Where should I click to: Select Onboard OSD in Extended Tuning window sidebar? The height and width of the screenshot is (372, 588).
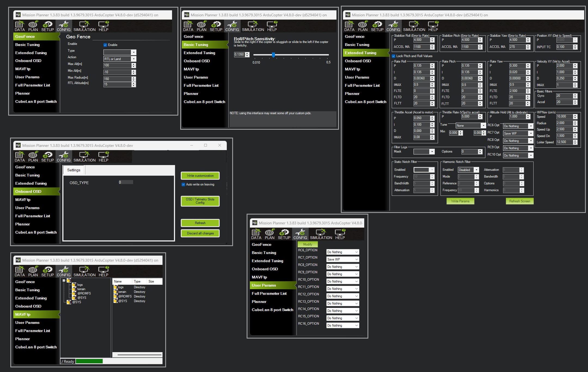(366, 61)
